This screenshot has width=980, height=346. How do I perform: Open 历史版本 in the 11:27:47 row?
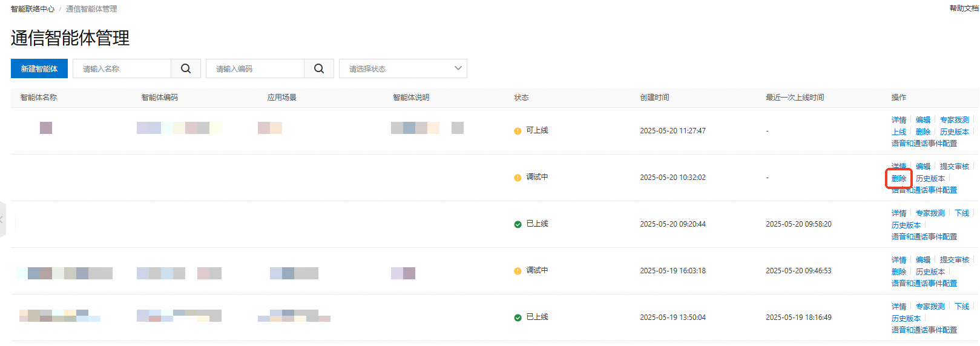click(955, 132)
